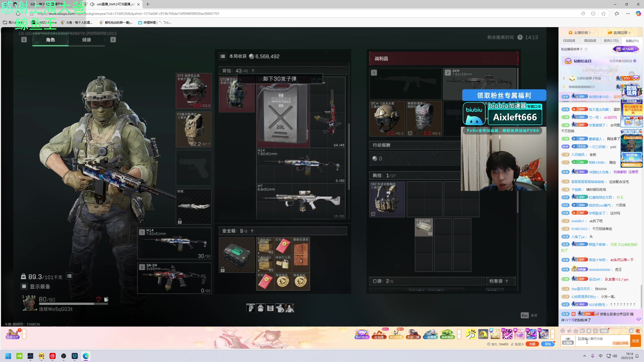Click the list icon next to weight 89.3/101
This screenshot has width=644, height=362.
click(x=69, y=276)
